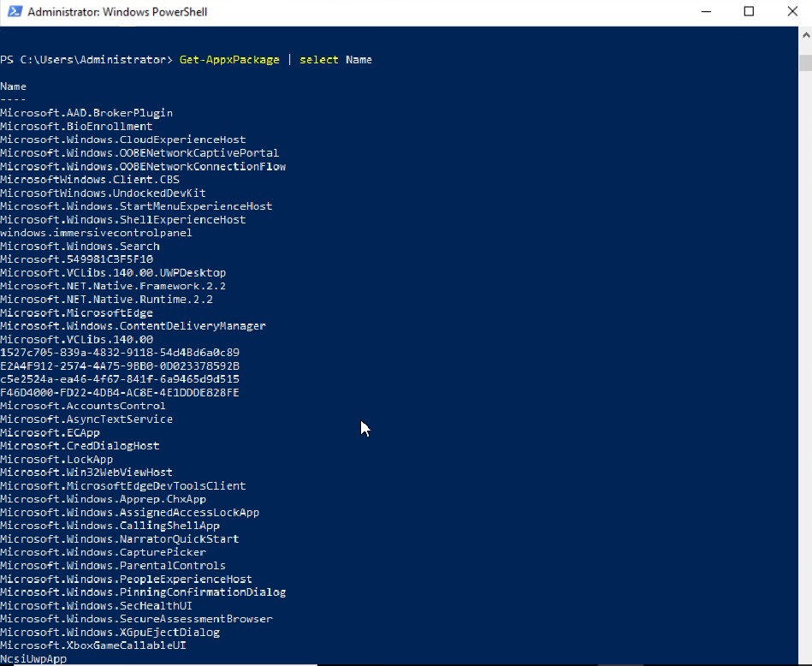The height and width of the screenshot is (666, 812).
Task: Click 'NcsiUwpApp' line
Action: [x=33, y=659]
